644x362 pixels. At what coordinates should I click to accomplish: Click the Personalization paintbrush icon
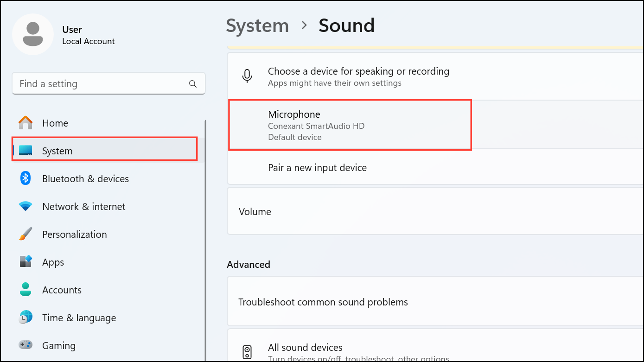click(26, 234)
